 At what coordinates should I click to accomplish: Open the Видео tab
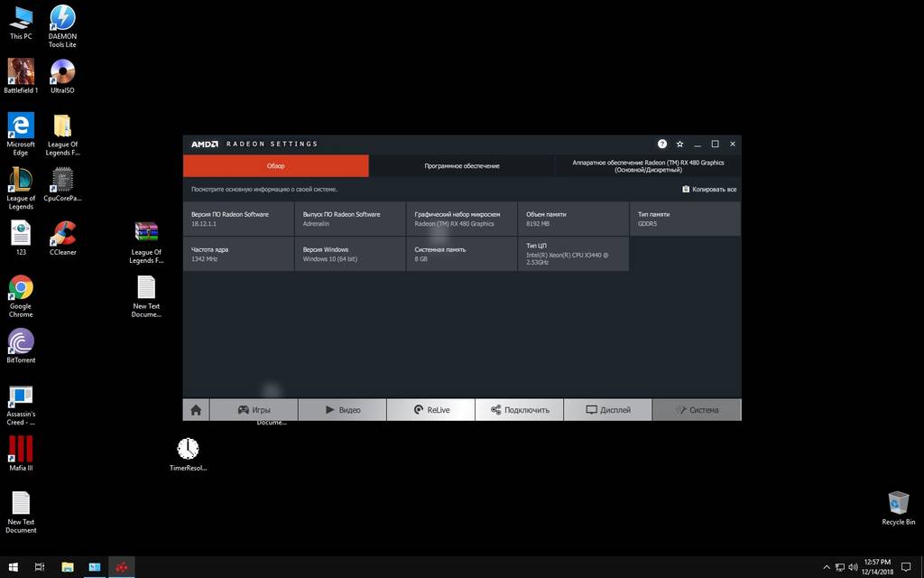(342, 410)
